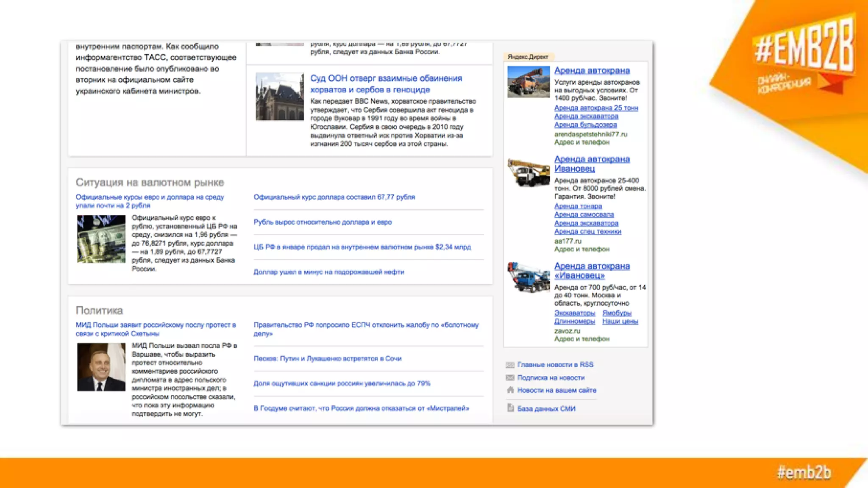This screenshot has height=488, width=868.
Task: Open Доллар ушел в минус на подорожавшей нефти
Action: (x=328, y=272)
